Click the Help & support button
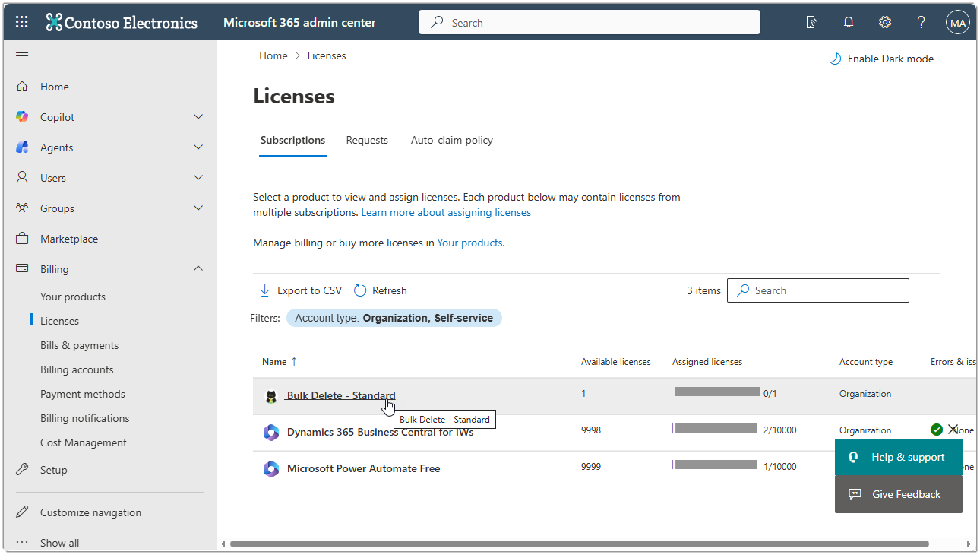 tap(898, 457)
